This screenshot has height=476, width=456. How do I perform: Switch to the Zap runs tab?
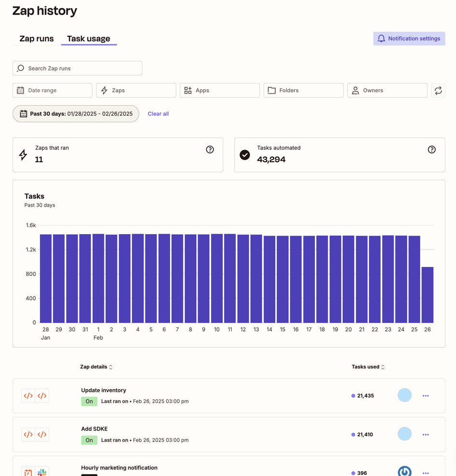point(36,39)
